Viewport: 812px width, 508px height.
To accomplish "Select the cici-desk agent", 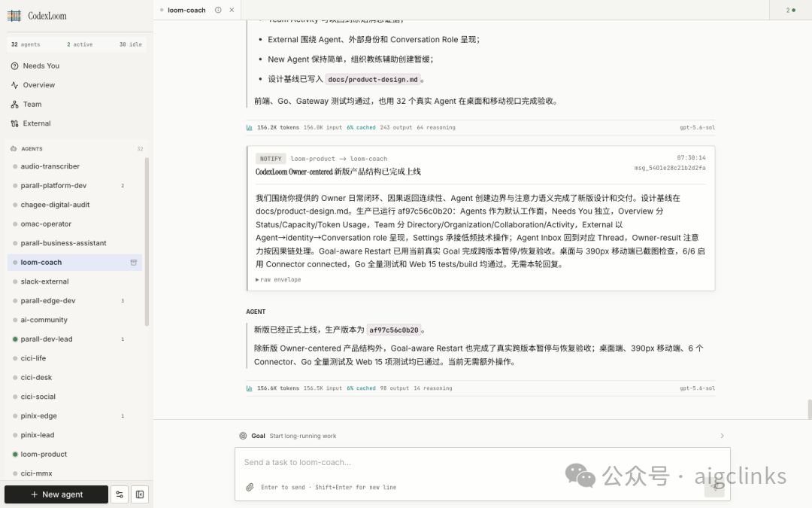I will coord(74,377).
